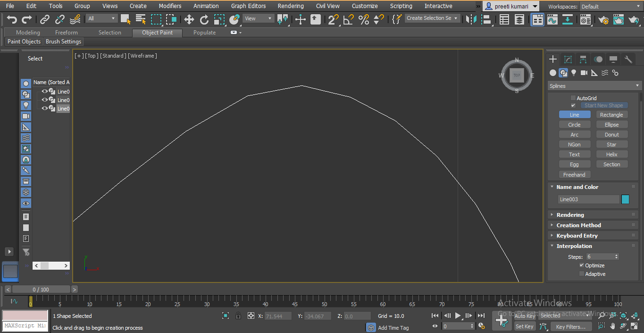The image size is (644, 333).
Task: Open Select by Name dialog
Action: (140, 19)
